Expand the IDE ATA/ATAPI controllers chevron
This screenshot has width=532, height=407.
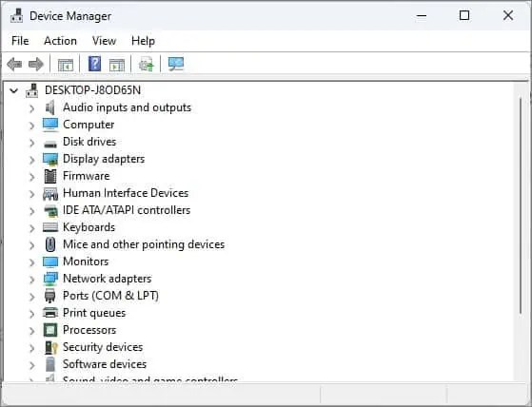31,211
